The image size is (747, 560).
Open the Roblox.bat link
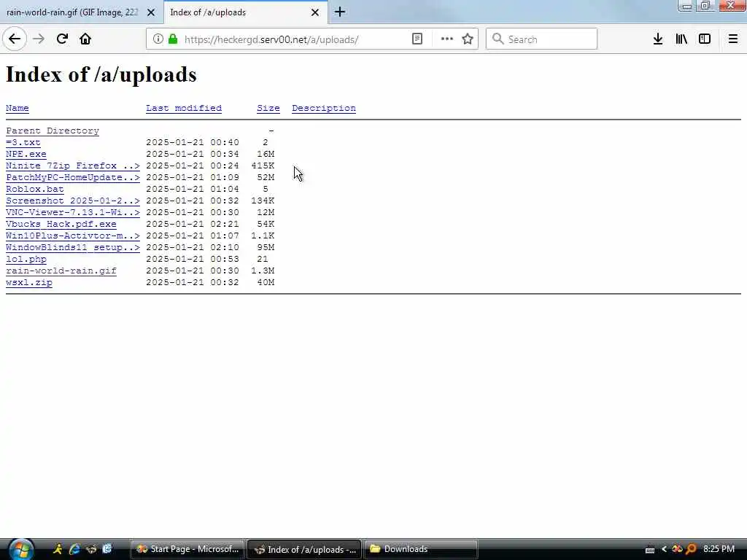pos(35,189)
